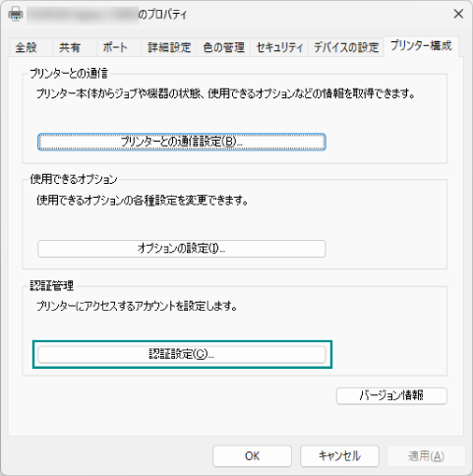Show バージョン情報
Screen dimensions: 473x476
click(x=391, y=395)
